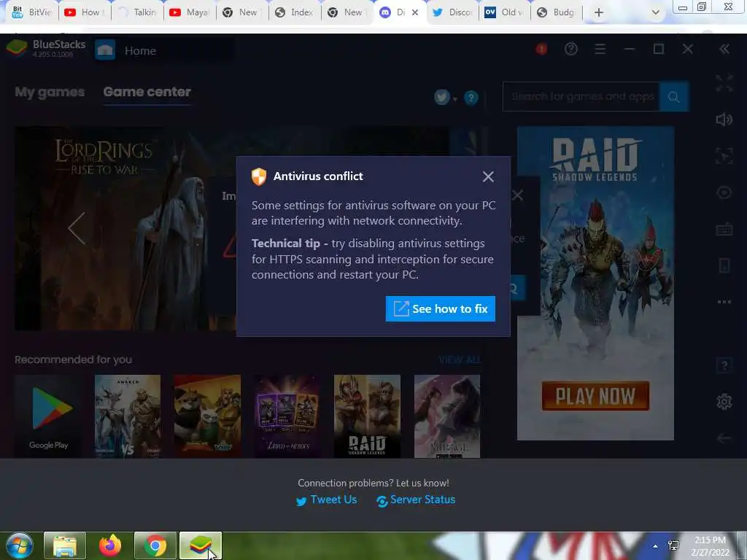This screenshot has height=560, width=747.
Task: Open the Awaken game thumbnail
Action: coord(128,416)
